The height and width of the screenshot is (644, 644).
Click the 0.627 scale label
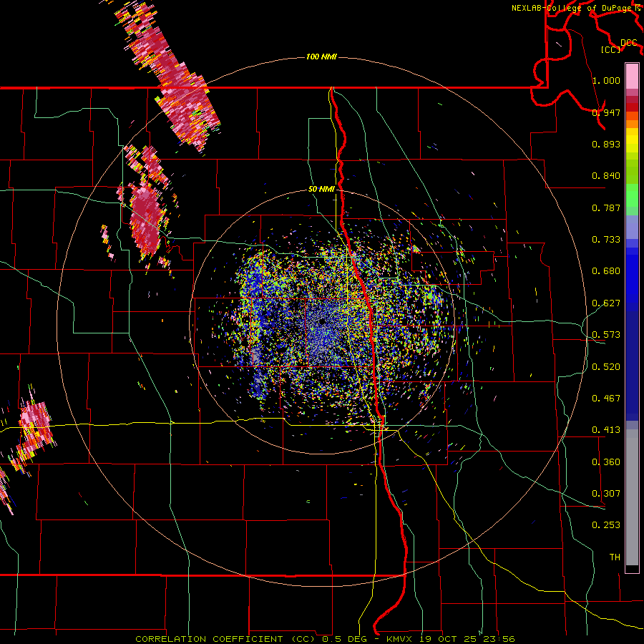click(606, 303)
